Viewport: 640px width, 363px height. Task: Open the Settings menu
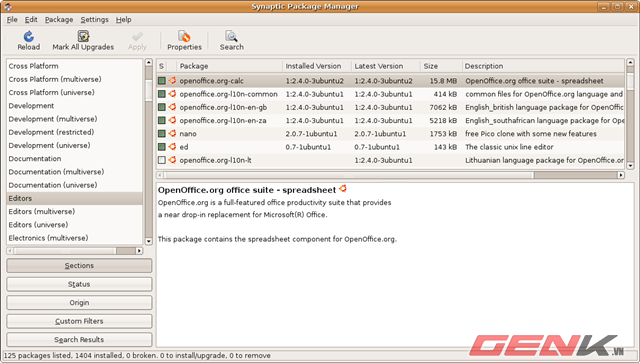click(x=94, y=20)
